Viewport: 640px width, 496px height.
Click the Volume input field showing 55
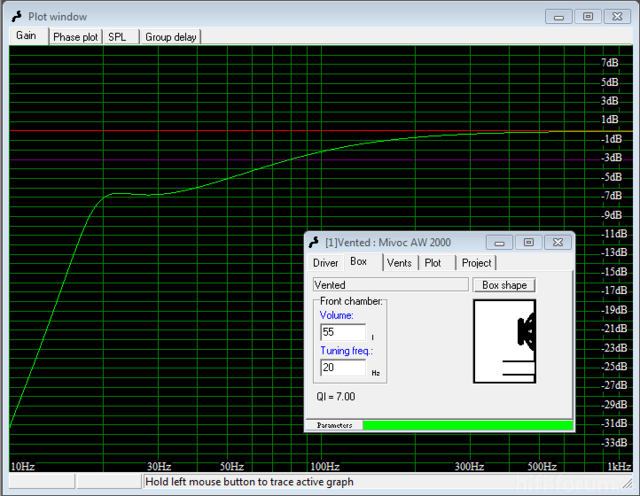343,332
